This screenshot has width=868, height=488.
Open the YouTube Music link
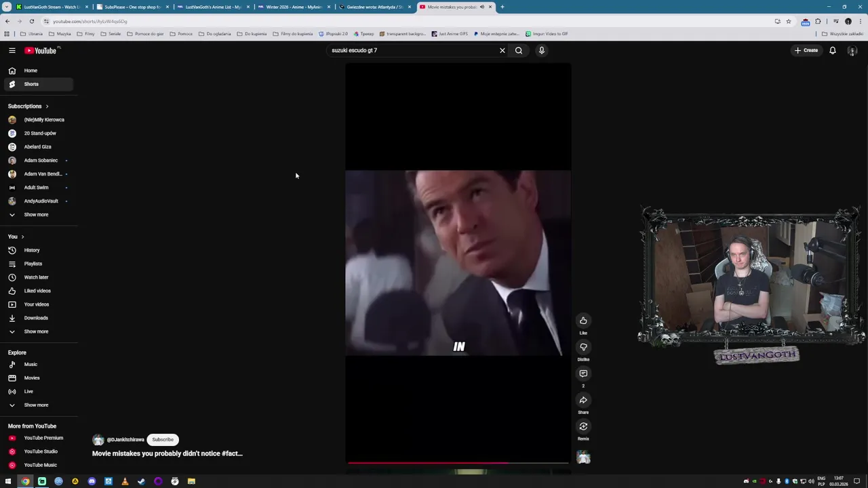(39, 465)
